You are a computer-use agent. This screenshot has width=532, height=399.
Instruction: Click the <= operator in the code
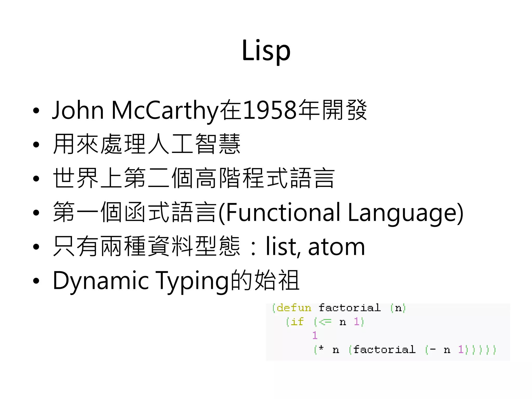[x=325, y=322]
